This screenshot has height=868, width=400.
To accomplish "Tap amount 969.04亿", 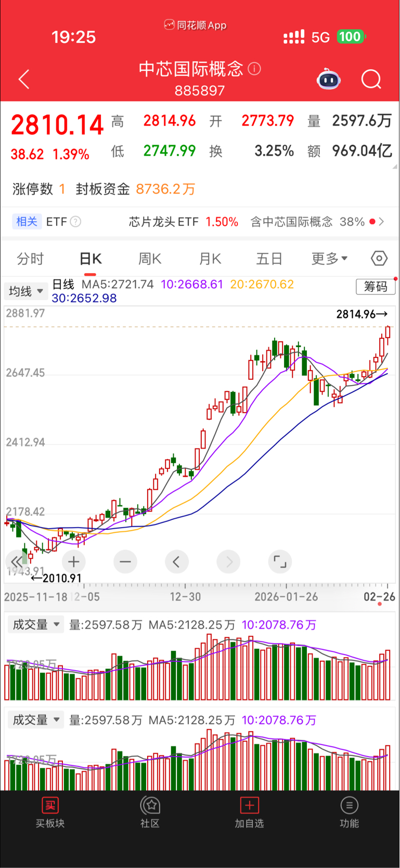I will point(362,151).
